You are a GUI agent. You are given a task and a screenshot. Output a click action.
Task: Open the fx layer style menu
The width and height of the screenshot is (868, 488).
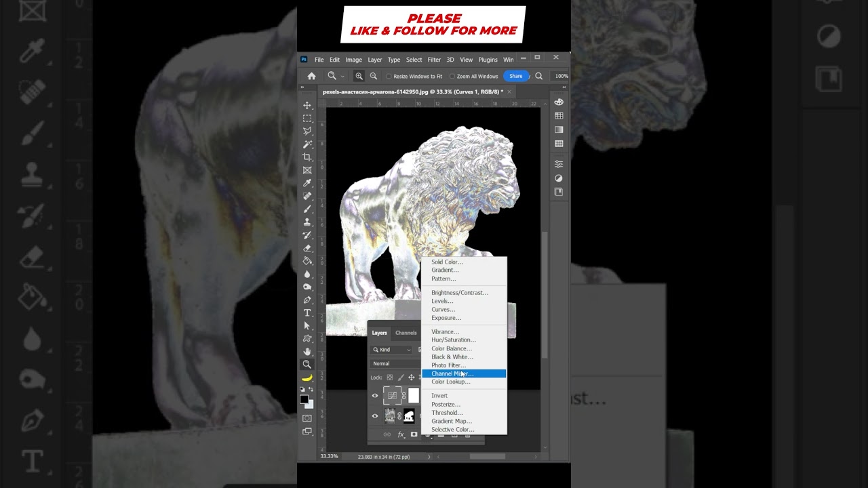401,434
